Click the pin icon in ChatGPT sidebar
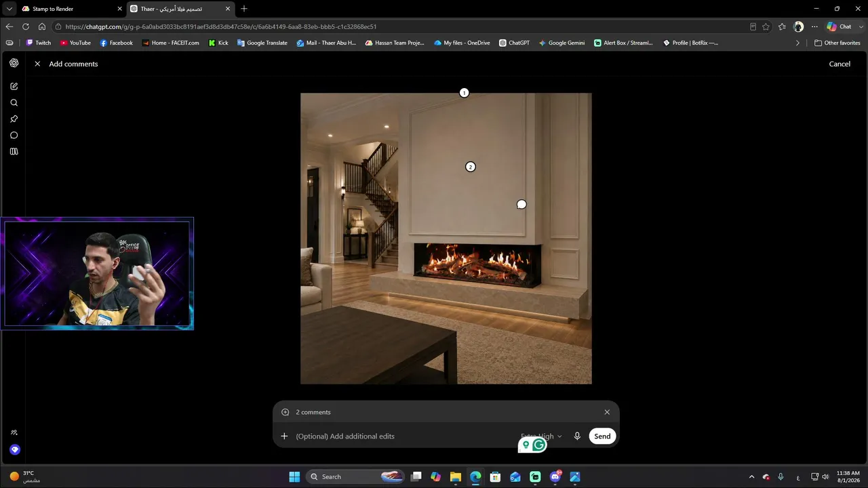 (x=14, y=119)
